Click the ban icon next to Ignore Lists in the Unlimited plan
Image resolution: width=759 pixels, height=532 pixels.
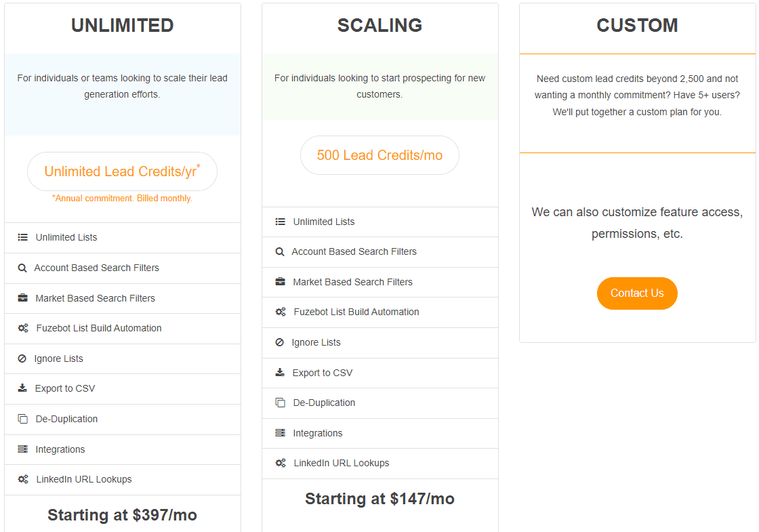[22, 359]
